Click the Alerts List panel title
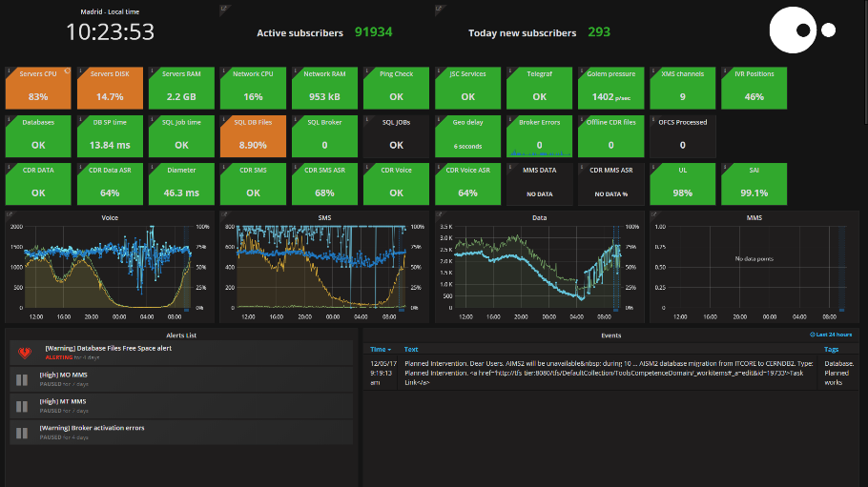The height and width of the screenshot is (487, 868). (180, 335)
